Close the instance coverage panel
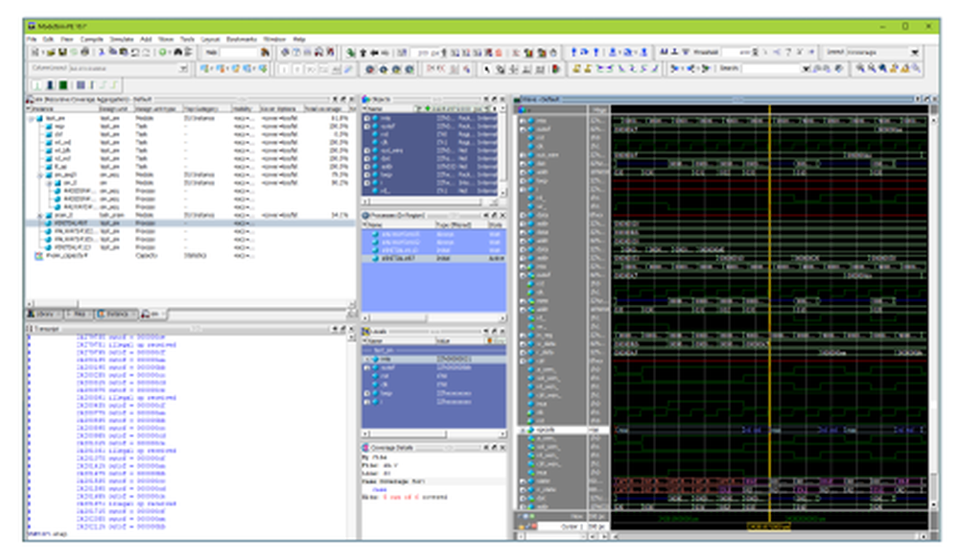Screen dimensions: 959x560 coord(351,99)
